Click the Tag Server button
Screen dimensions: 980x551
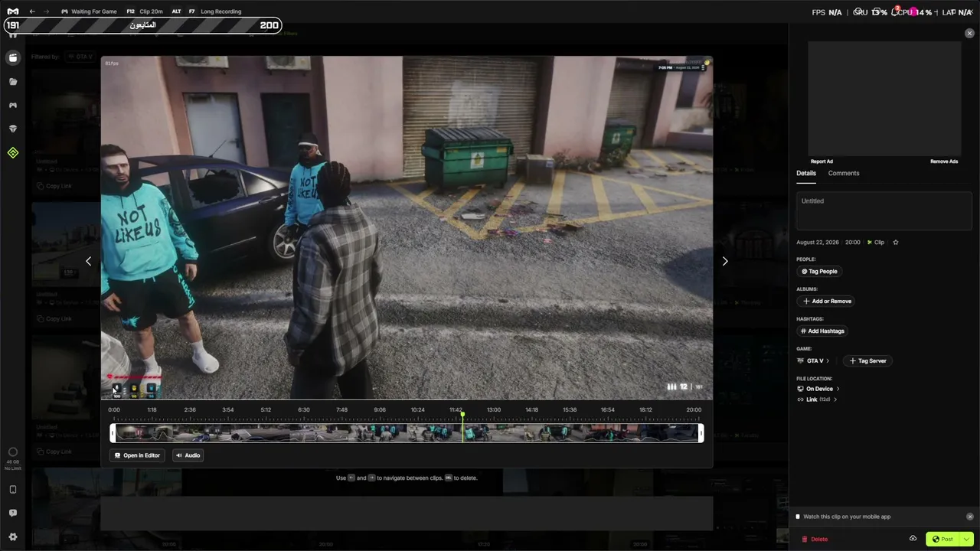[x=867, y=361]
